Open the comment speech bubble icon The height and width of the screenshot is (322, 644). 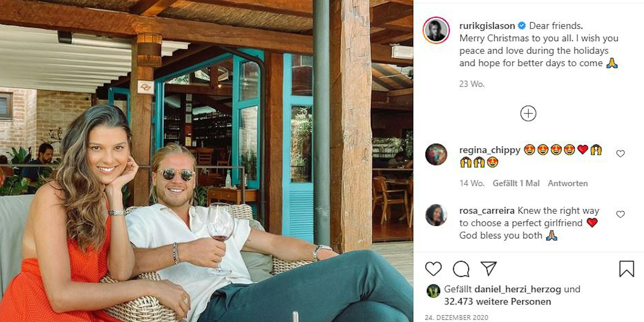click(x=461, y=269)
